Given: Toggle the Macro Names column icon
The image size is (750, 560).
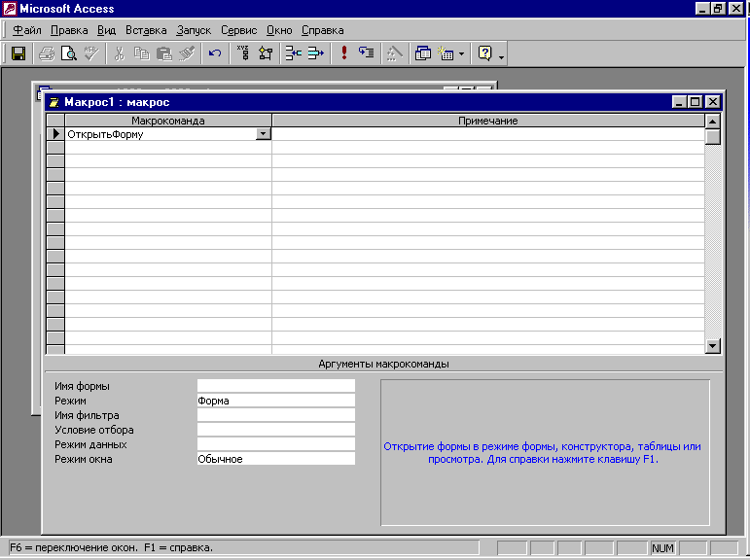Looking at the screenshot, I should [243, 53].
